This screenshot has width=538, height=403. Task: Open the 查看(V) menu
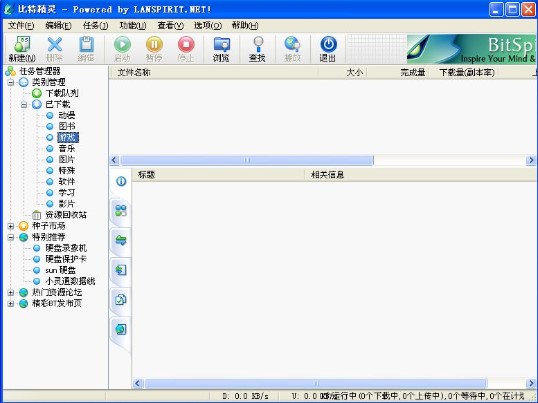coord(171,26)
